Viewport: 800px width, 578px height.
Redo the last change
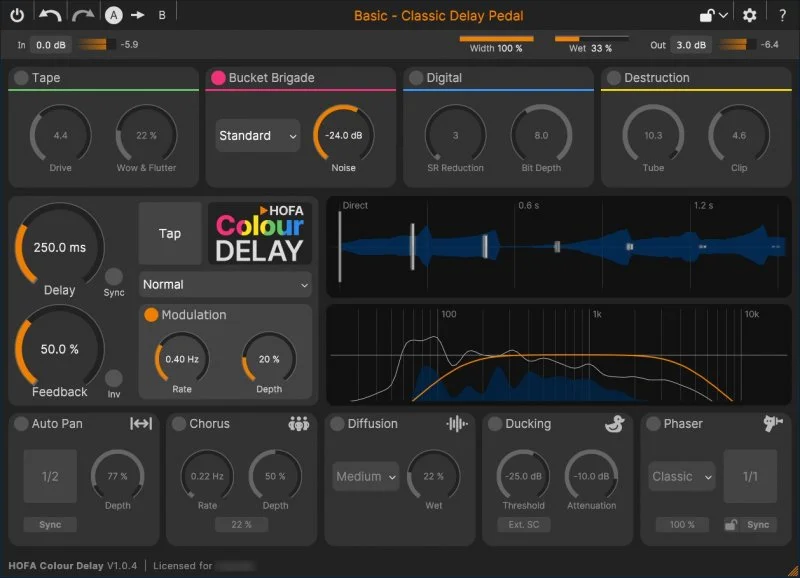click(83, 15)
